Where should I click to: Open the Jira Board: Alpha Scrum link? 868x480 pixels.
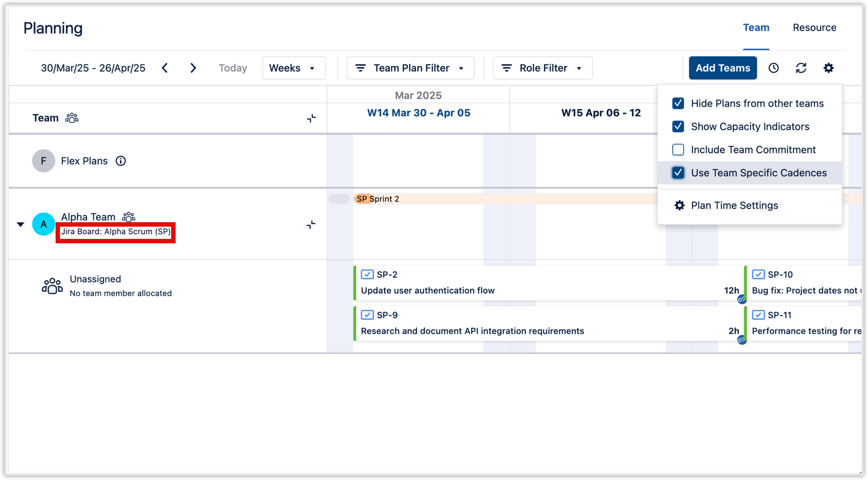[115, 232]
